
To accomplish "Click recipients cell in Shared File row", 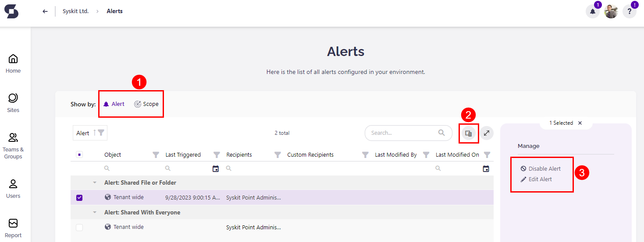I will coord(254,198).
